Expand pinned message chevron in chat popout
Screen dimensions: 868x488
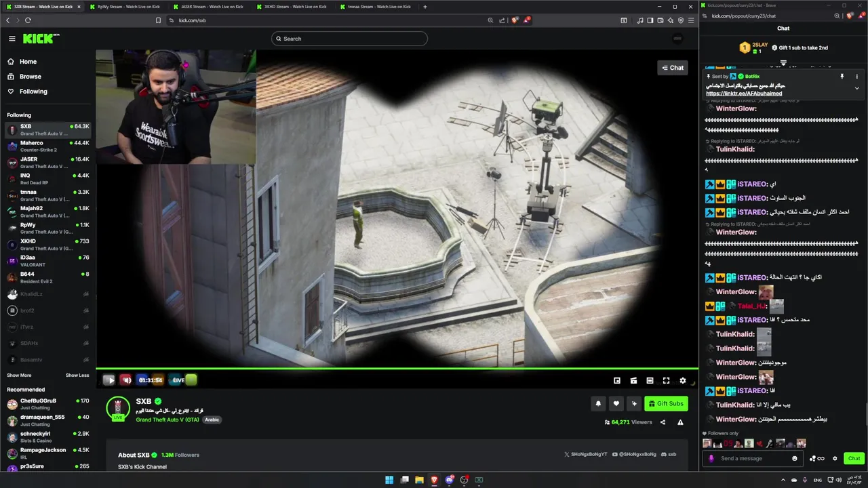pyautogui.click(x=856, y=88)
